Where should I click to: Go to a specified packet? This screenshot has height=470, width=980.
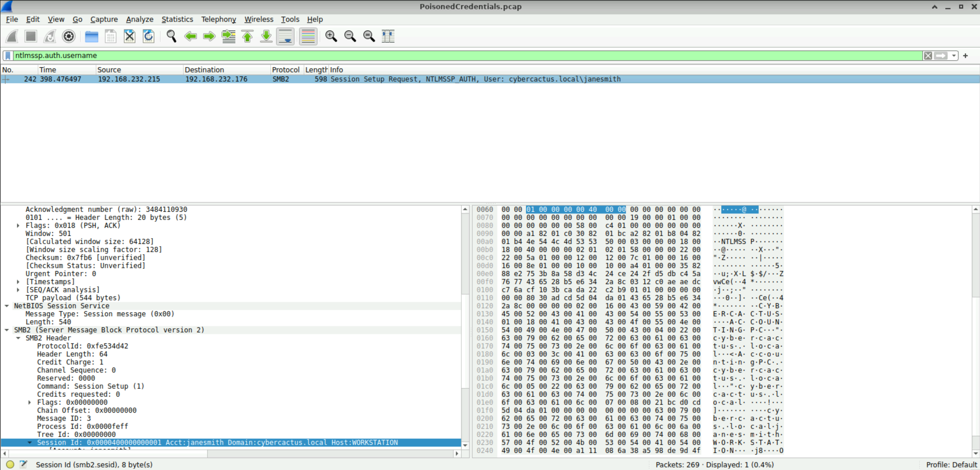(229, 36)
